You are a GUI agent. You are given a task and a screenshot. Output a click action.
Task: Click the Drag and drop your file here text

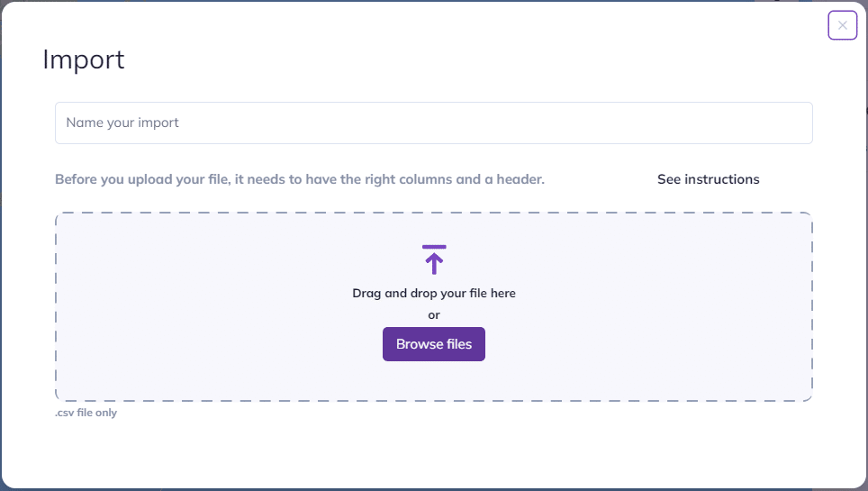(x=433, y=293)
